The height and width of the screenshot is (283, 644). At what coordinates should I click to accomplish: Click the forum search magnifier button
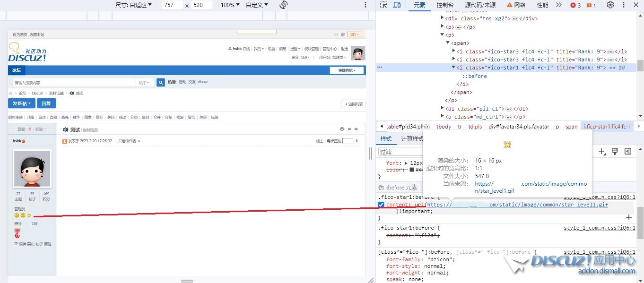click(x=161, y=82)
